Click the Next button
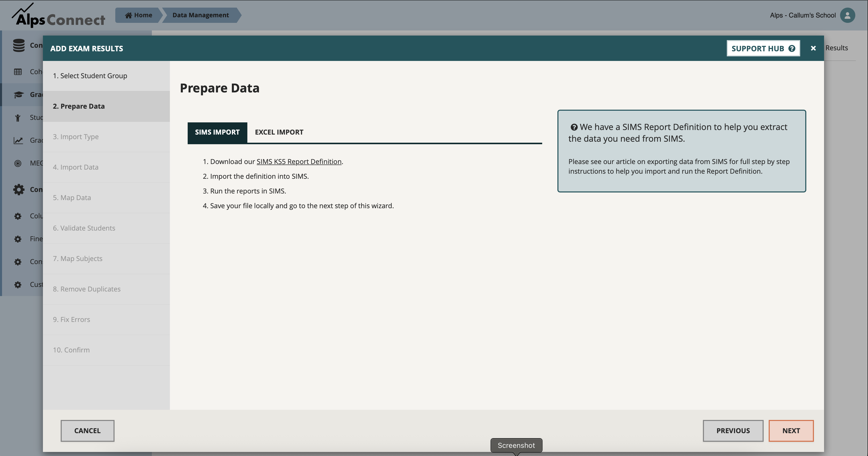 (791, 430)
